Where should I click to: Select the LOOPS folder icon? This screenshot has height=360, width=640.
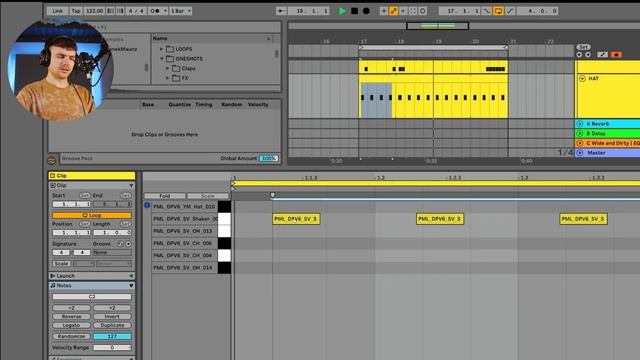pyautogui.click(x=170, y=49)
